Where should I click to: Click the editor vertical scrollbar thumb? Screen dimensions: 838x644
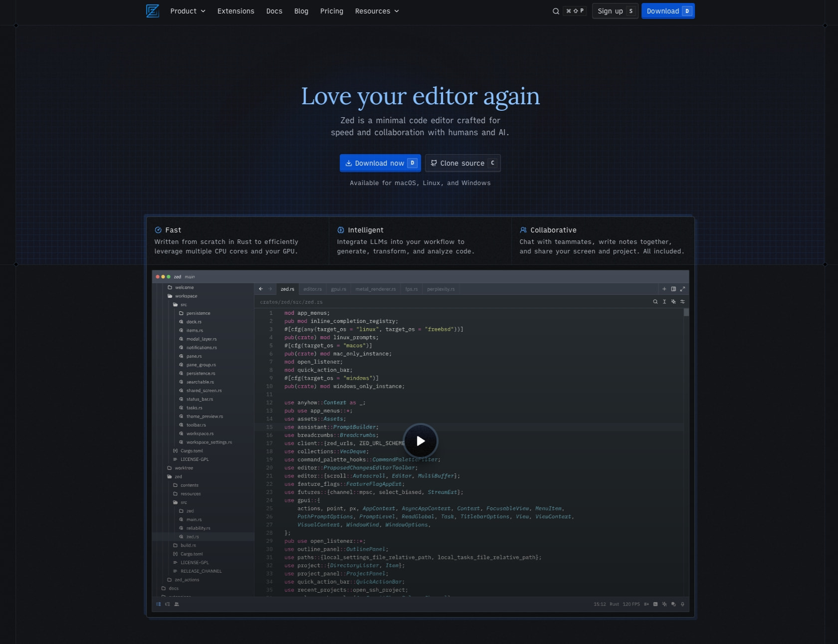coord(686,312)
